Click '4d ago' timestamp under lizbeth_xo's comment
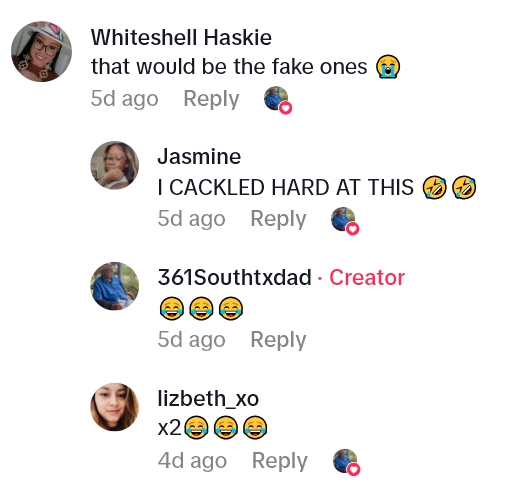The width and height of the screenshot is (513, 491). [x=192, y=461]
